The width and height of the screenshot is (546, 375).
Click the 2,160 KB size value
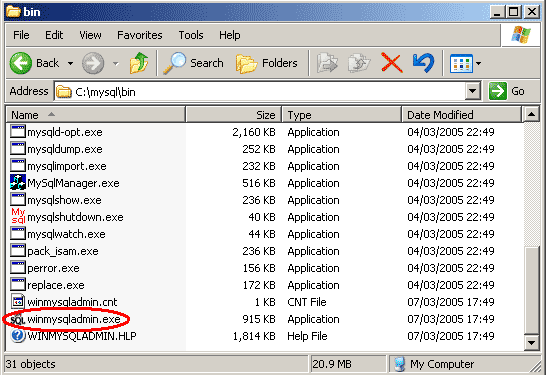click(x=254, y=132)
